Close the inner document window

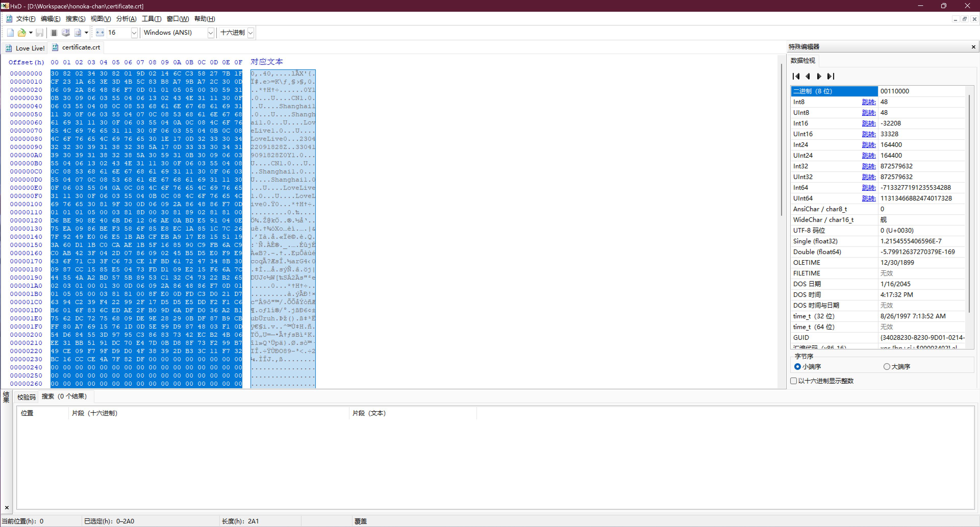[x=974, y=19]
